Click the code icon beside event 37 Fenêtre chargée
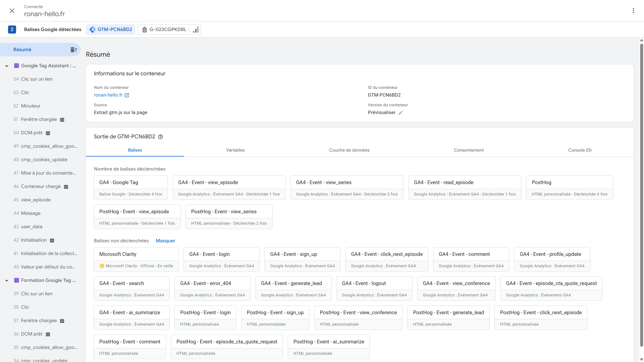 click(x=62, y=321)
